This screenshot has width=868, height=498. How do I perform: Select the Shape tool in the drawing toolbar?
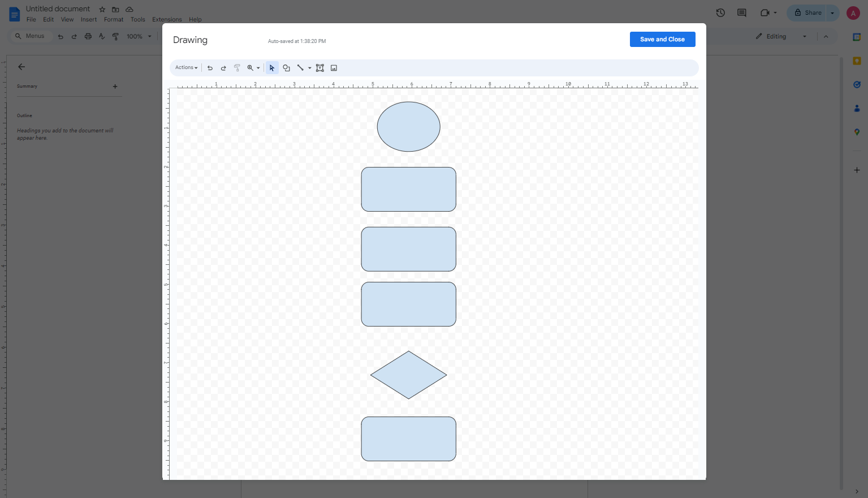[x=286, y=67]
